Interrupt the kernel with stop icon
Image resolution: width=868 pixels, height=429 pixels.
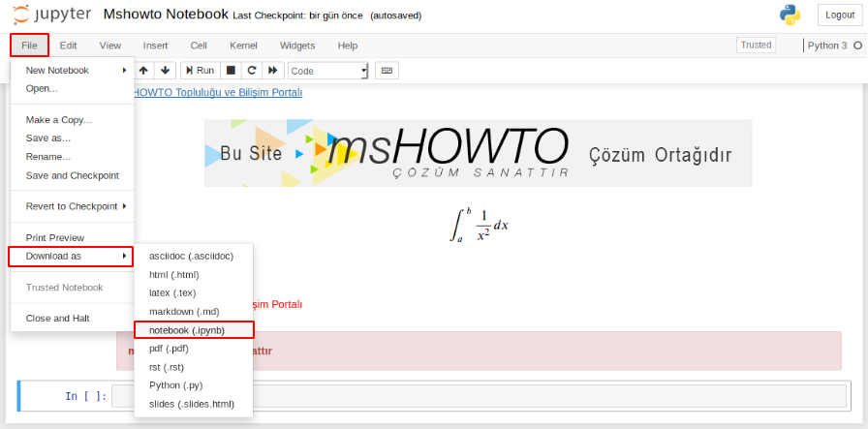click(231, 71)
